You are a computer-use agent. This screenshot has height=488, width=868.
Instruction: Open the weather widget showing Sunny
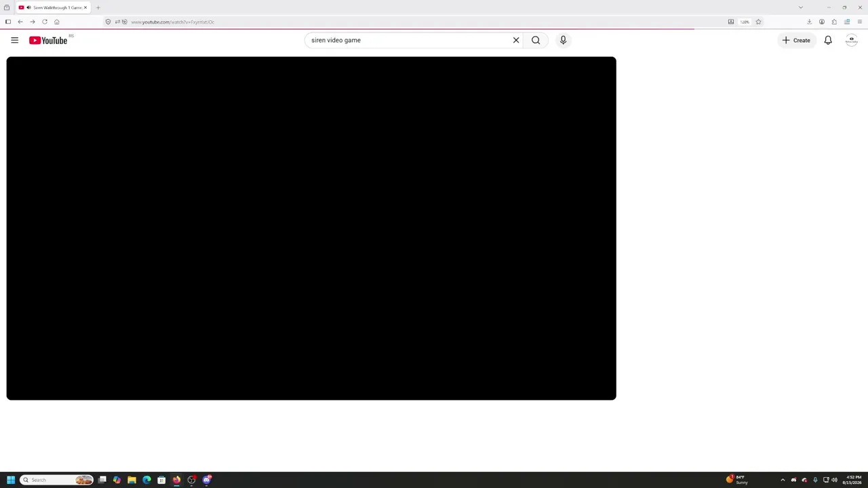tap(738, 480)
